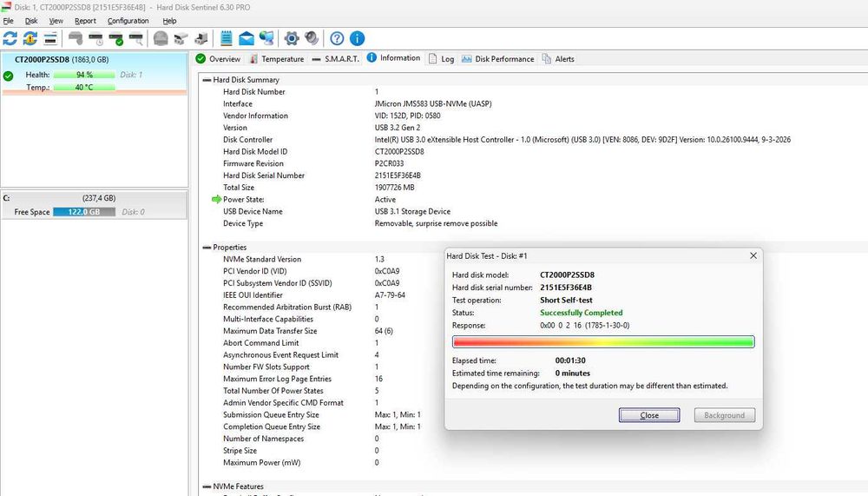Collapse the Hard Disk Summary section
Image resolution: width=868 pixels, height=496 pixels.
click(207, 80)
